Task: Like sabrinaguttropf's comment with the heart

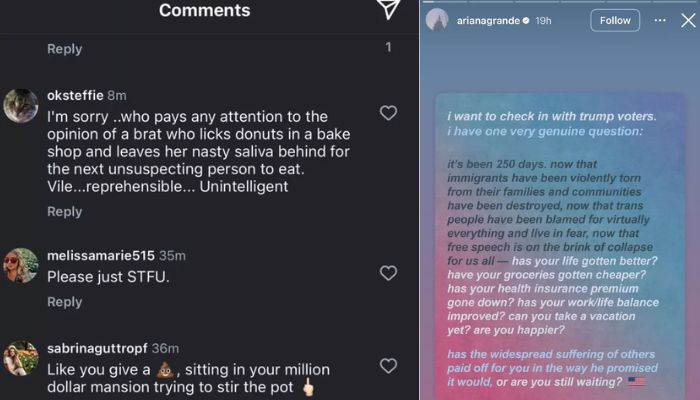Action: coord(388,366)
